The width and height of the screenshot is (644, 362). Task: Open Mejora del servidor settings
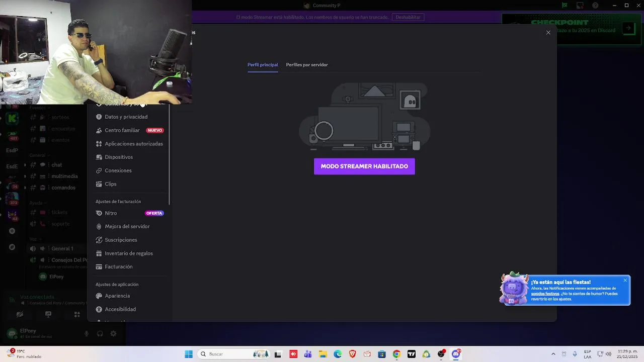tap(130, 226)
